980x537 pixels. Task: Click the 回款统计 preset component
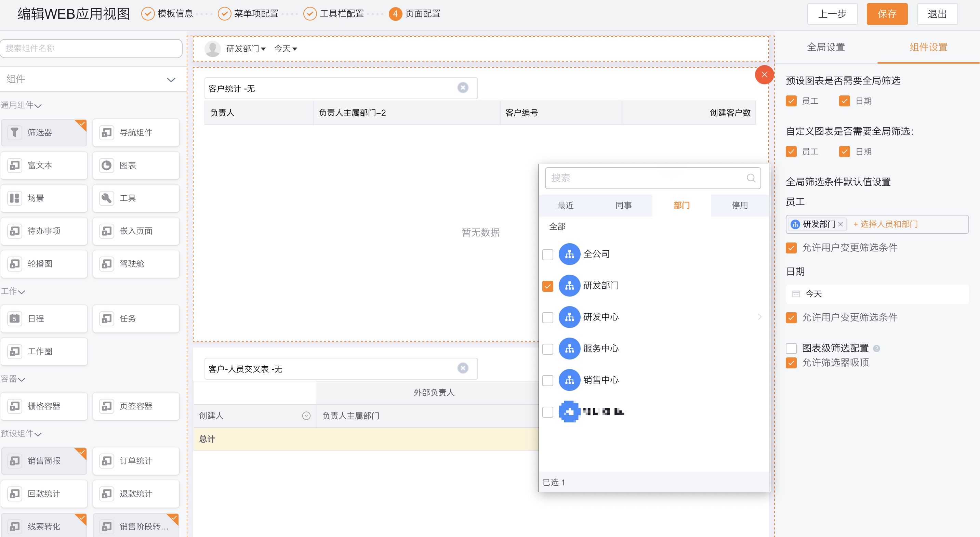(x=44, y=494)
